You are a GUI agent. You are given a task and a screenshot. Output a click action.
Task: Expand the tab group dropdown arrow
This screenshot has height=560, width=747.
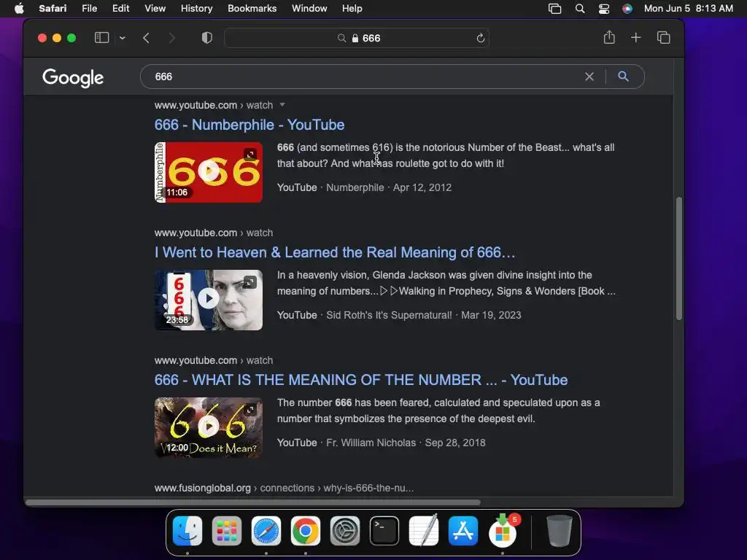(123, 38)
